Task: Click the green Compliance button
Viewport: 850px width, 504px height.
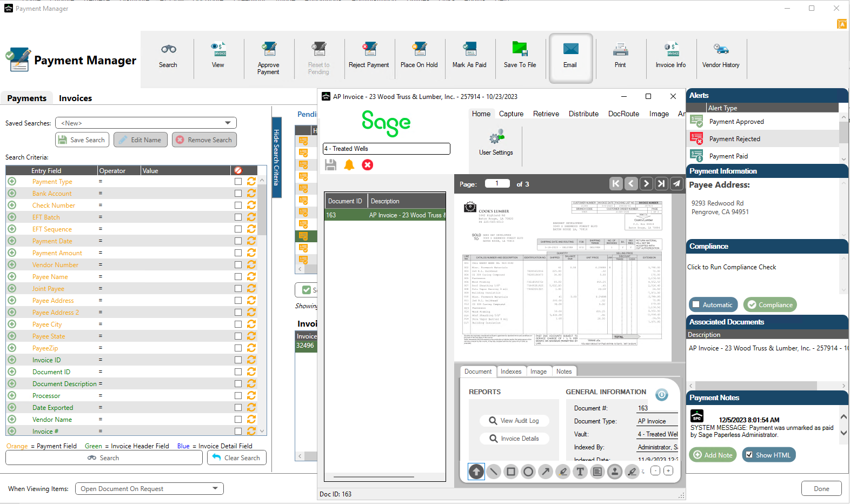Action: click(x=770, y=304)
